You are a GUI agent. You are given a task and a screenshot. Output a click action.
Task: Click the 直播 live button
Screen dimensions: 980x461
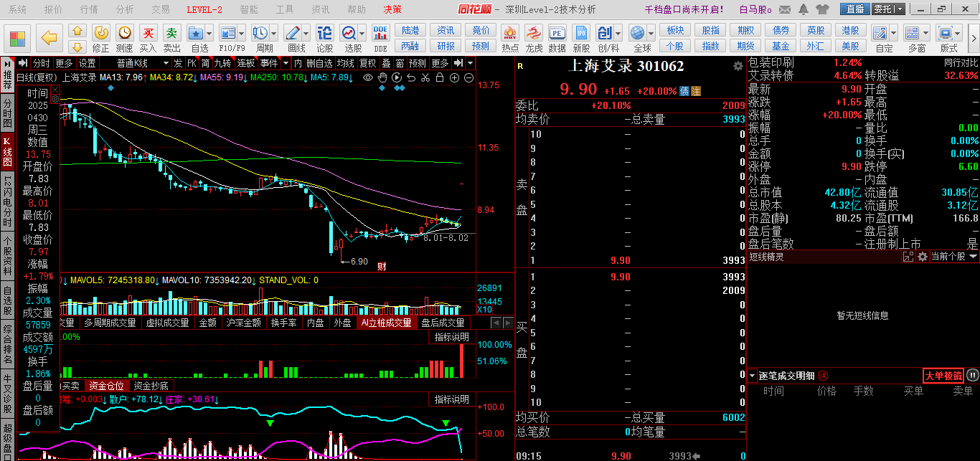click(854, 9)
